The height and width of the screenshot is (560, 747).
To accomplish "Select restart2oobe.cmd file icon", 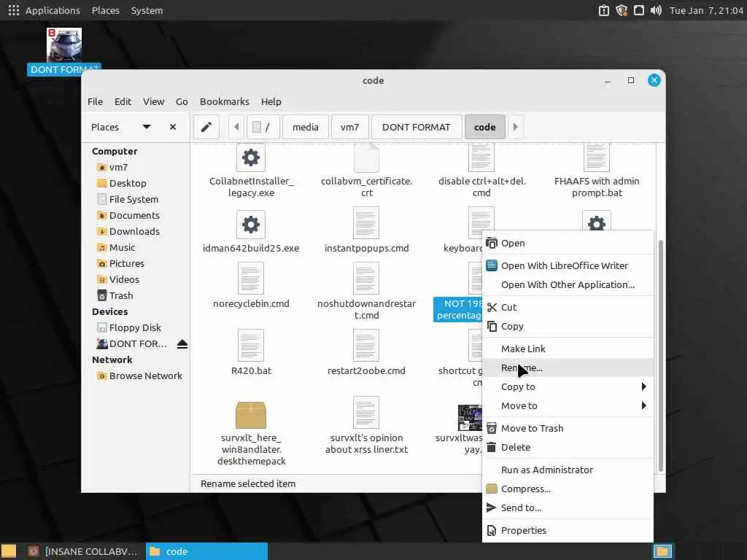I will point(366,345).
